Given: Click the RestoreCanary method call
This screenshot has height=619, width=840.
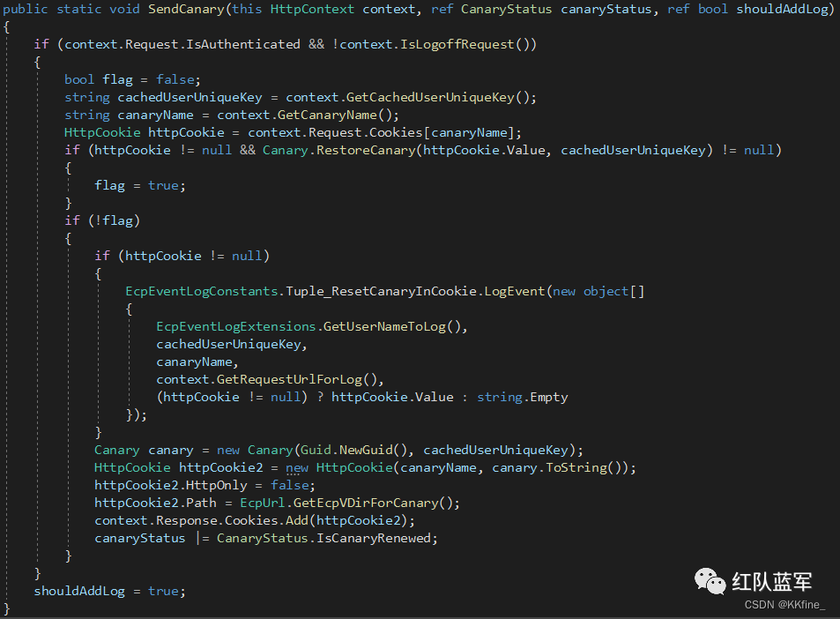Looking at the screenshot, I should [x=366, y=151].
